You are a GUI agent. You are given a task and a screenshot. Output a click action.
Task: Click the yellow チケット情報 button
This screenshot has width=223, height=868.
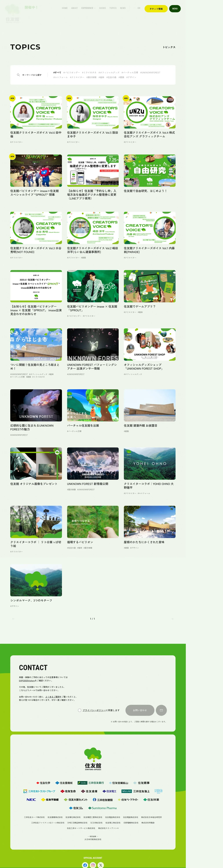156,9
